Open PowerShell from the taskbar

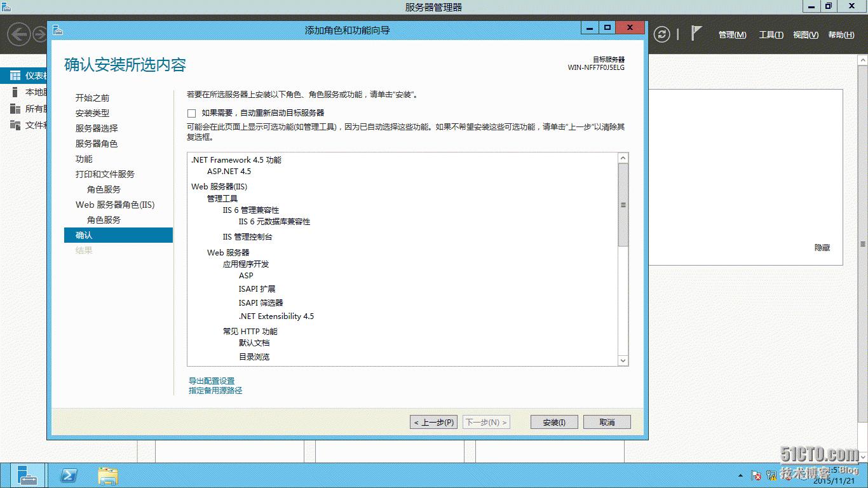coord(69,475)
